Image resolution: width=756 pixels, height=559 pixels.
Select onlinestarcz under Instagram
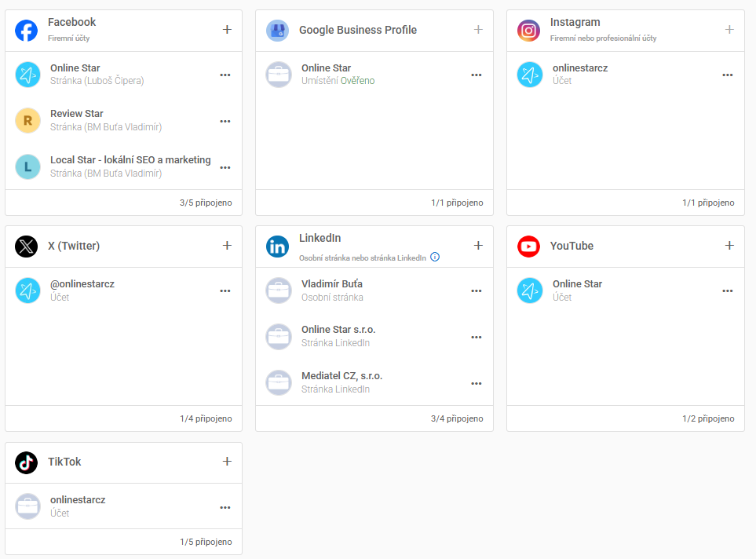tap(580, 68)
